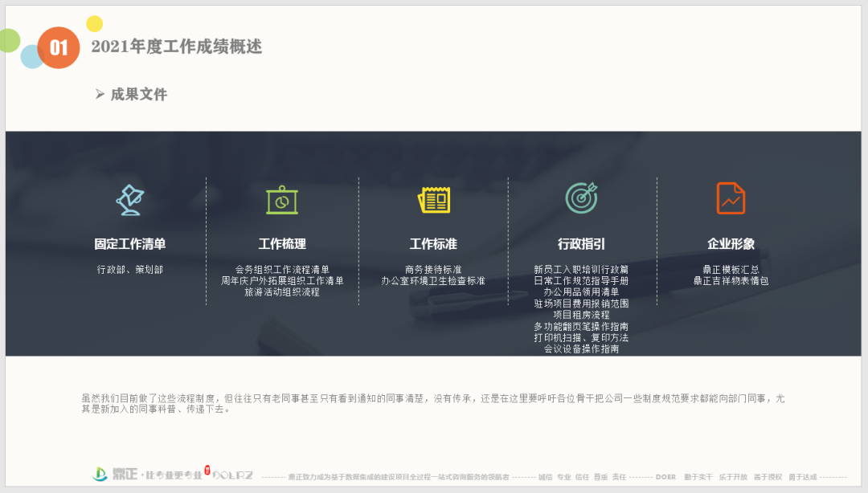This screenshot has width=868, height=493.
Task: Click the yellow decorative circle at top
Action: point(94,24)
